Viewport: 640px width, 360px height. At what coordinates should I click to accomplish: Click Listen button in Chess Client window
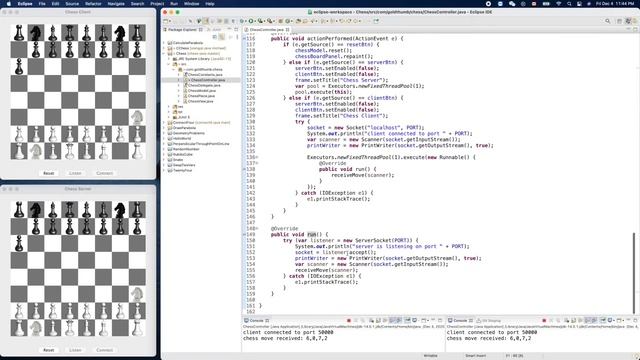[75, 173]
